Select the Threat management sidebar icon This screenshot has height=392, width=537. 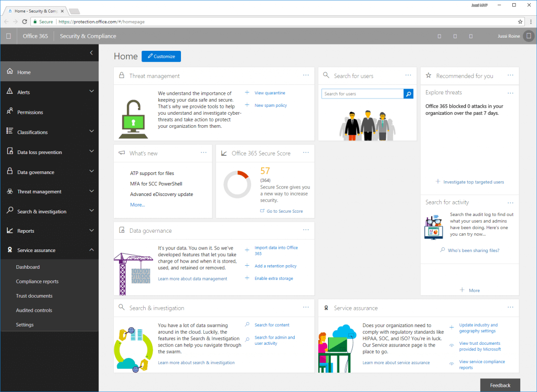tap(9, 191)
